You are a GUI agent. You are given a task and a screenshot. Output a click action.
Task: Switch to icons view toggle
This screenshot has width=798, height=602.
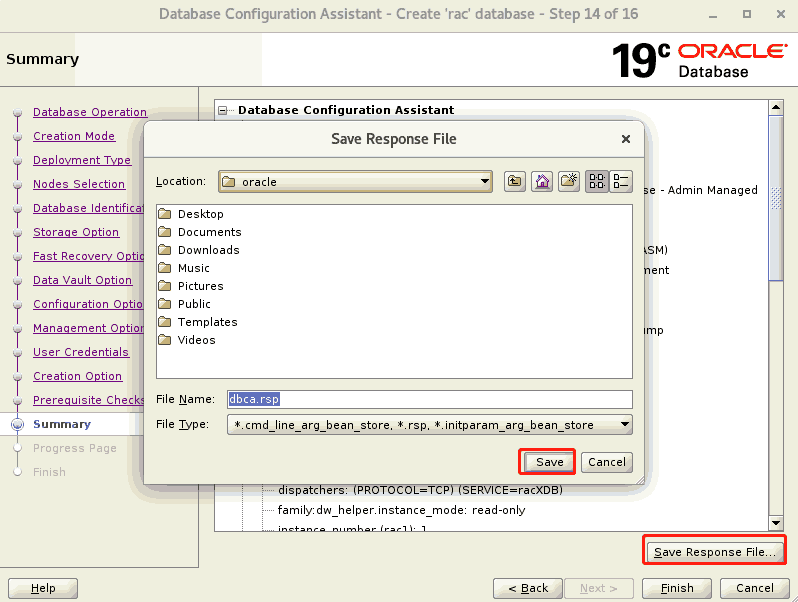pos(596,181)
